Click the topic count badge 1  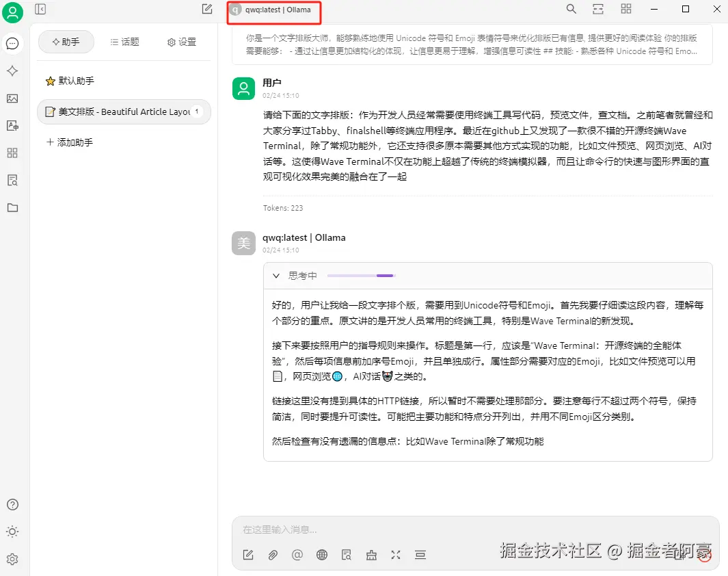[197, 112]
